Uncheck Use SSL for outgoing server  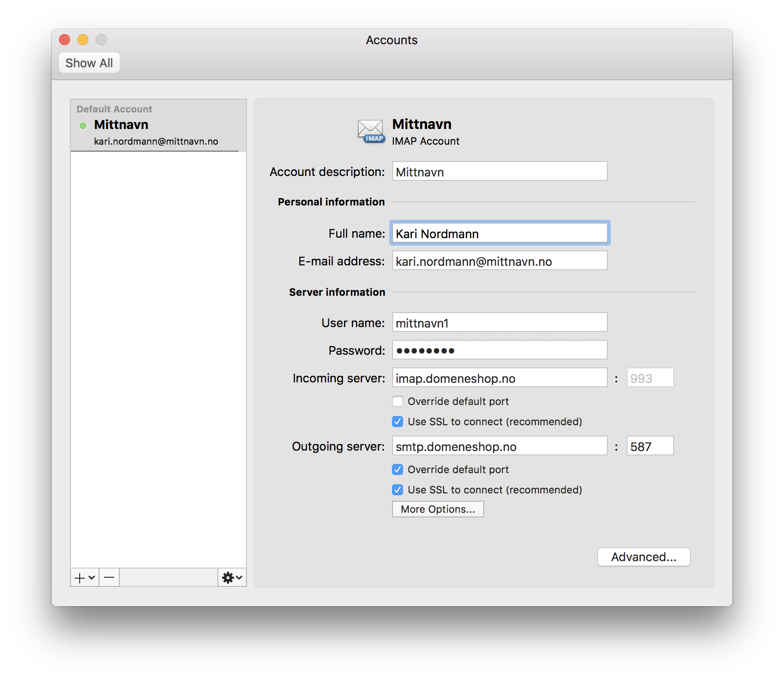(398, 490)
